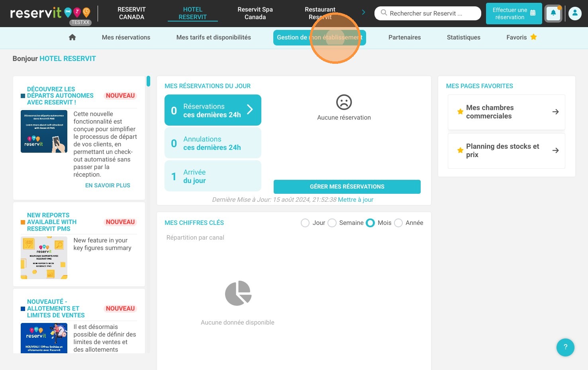Switch to Reservit Spa Canada establishment
The height and width of the screenshot is (370, 588).
[255, 13]
